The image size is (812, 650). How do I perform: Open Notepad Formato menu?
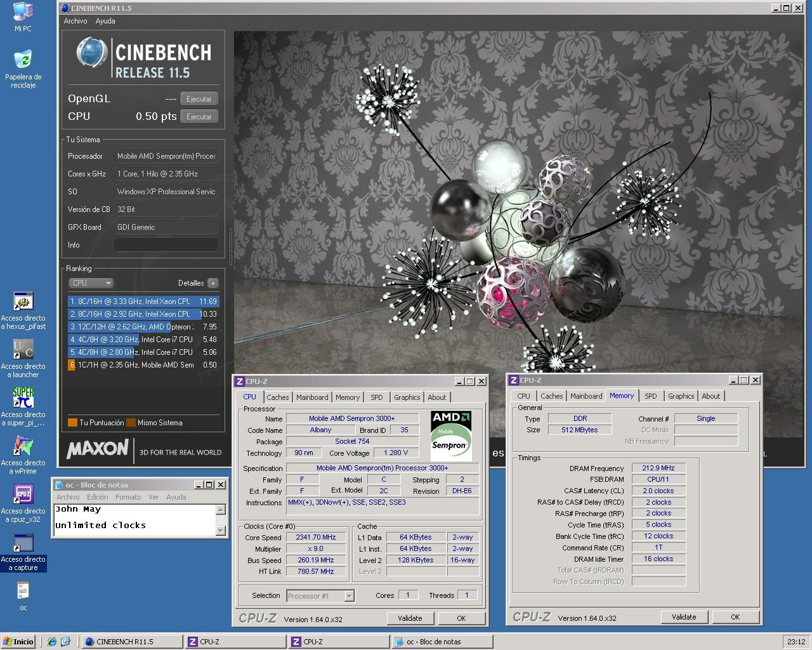coord(128,497)
